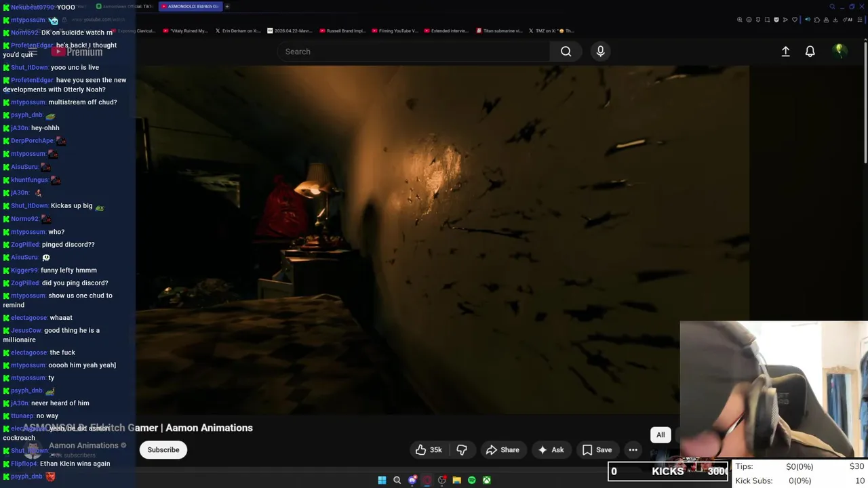Open the Vitaly Ruined My... bookmark
This screenshot has height=488, width=868.
(185, 30)
